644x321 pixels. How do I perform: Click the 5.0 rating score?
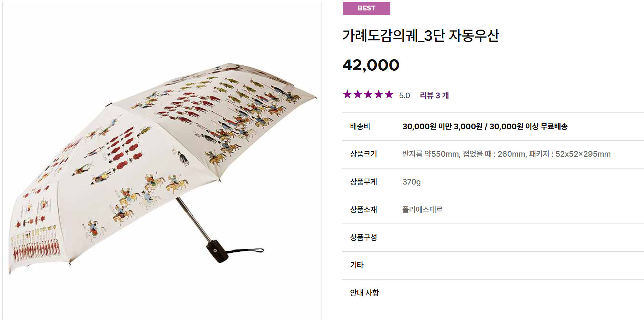click(405, 95)
